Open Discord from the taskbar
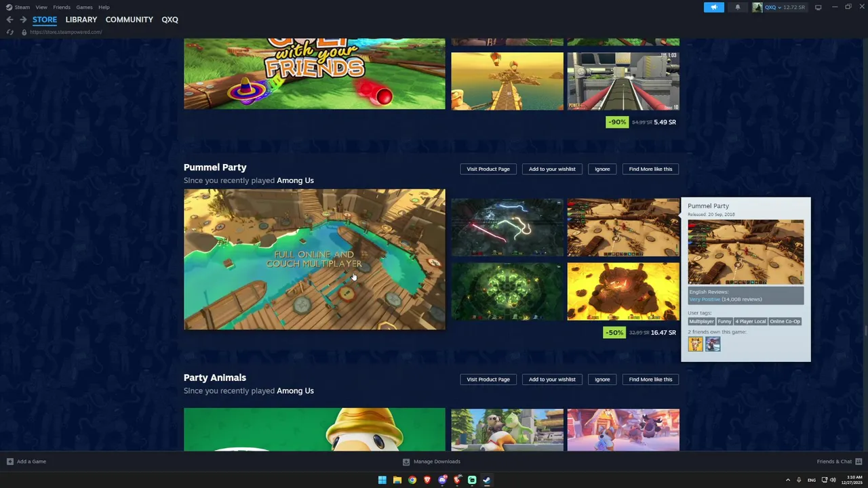 coord(442,480)
